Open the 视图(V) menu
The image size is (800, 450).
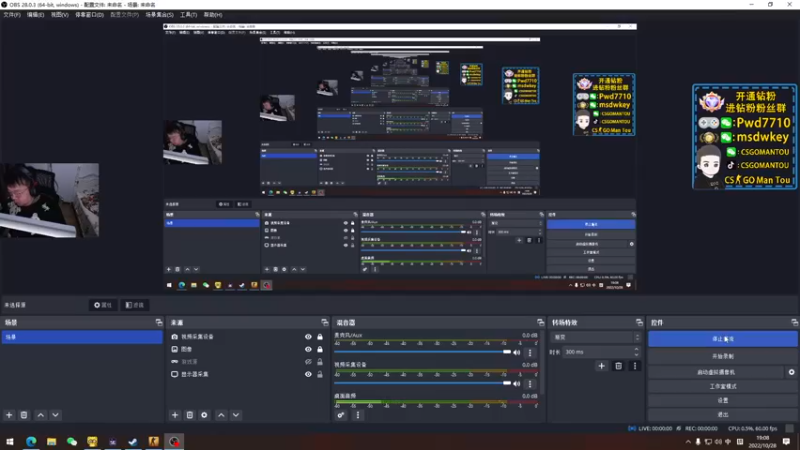click(x=59, y=15)
